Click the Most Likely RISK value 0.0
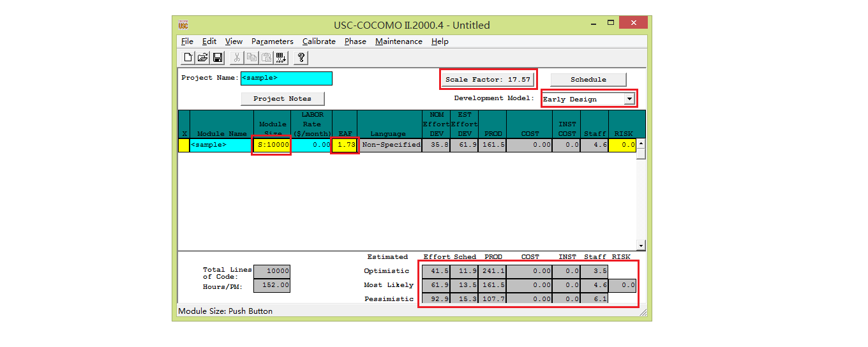Screen dimensions: 868x347 click(622, 285)
